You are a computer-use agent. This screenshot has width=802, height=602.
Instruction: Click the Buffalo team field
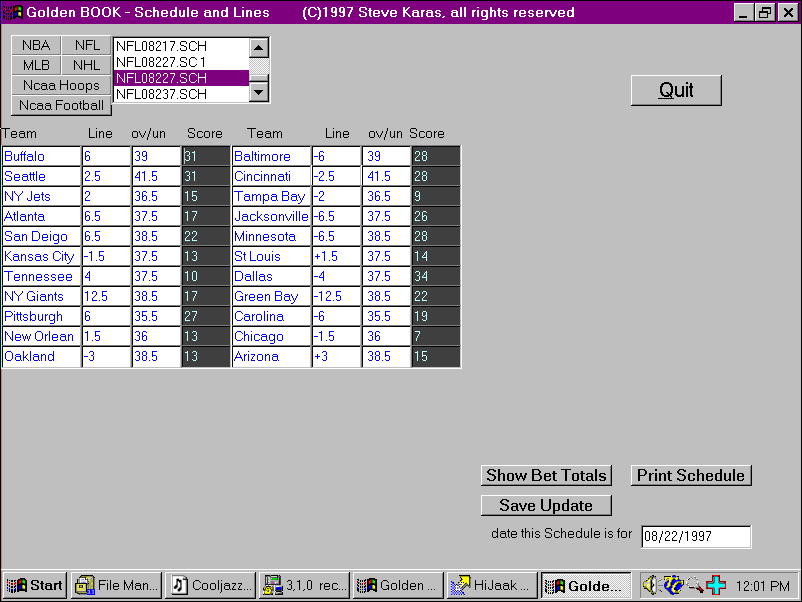[x=41, y=156]
